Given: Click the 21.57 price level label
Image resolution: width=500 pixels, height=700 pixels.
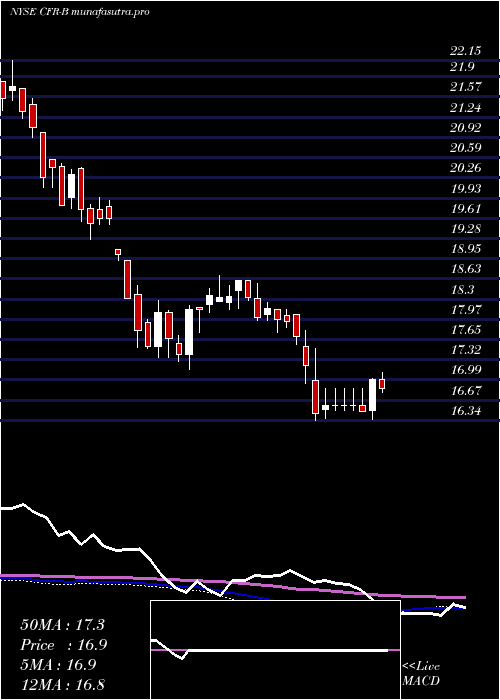Looking at the screenshot, I should (x=466, y=87).
